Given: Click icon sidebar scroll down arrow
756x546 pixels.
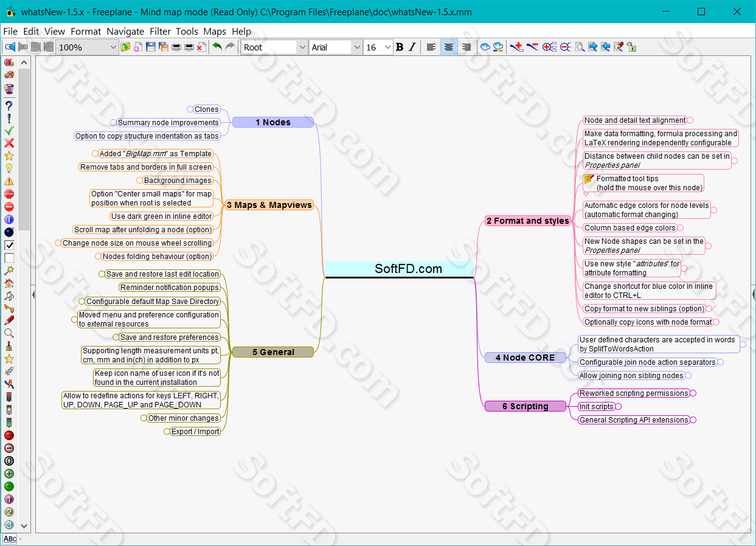Looking at the screenshot, I should [24, 525].
